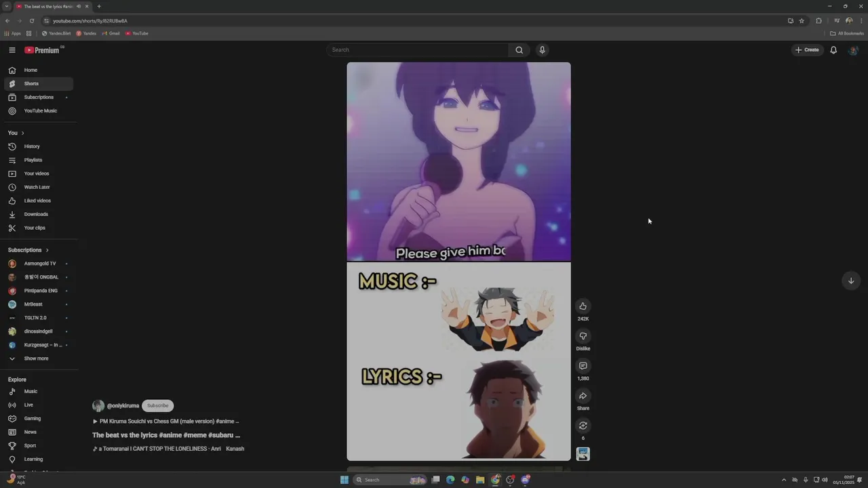
Task: Go to next short with down arrow
Action: pyautogui.click(x=851, y=281)
